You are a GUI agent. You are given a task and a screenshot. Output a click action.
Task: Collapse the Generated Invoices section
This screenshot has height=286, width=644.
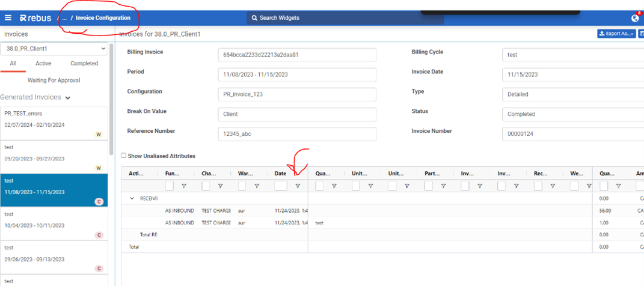click(68, 98)
